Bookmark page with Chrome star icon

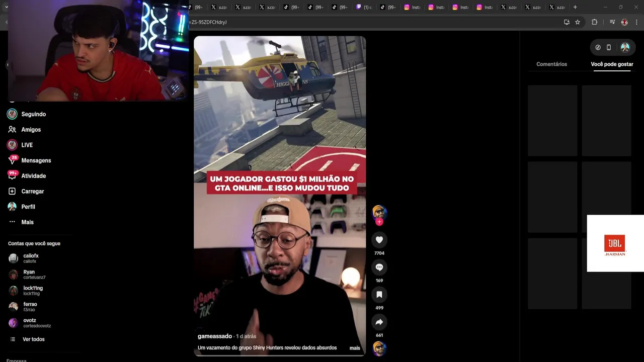click(x=578, y=22)
